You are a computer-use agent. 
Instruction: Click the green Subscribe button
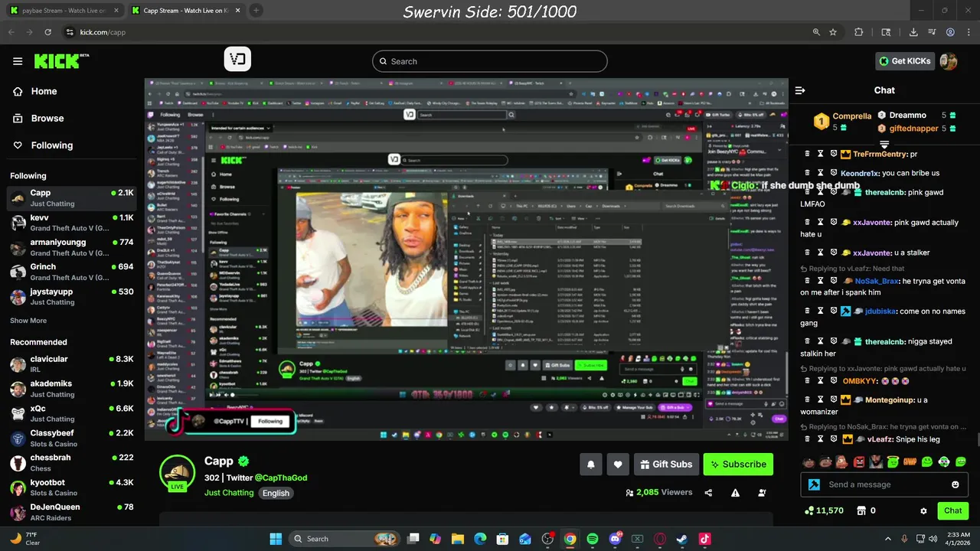point(738,465)
